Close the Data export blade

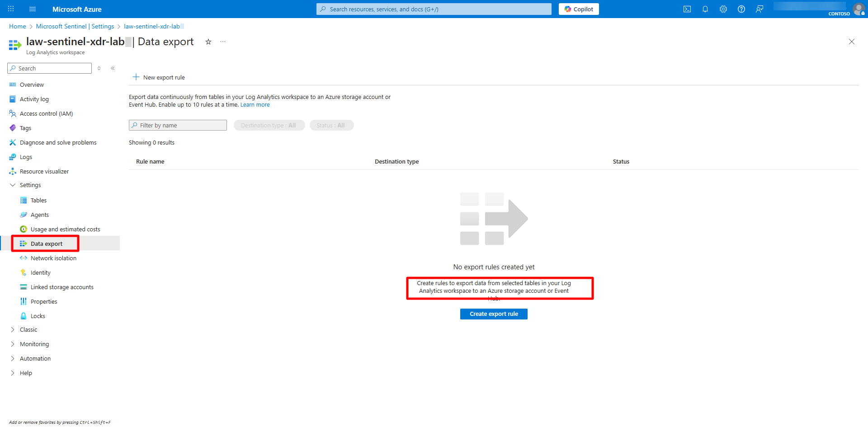(x=852, y=42)
